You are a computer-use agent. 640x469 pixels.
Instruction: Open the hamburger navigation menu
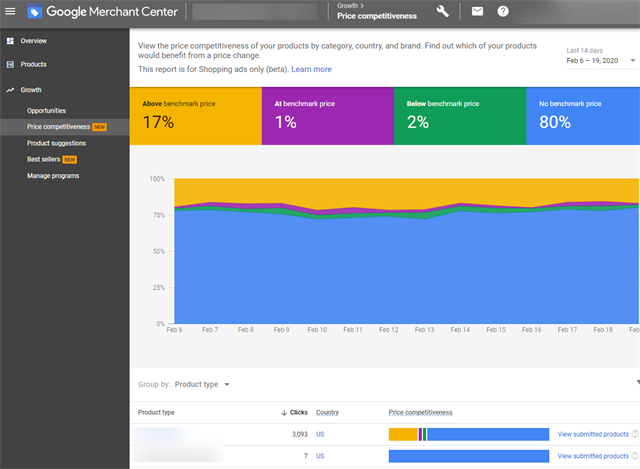click(x=10, y=11)
